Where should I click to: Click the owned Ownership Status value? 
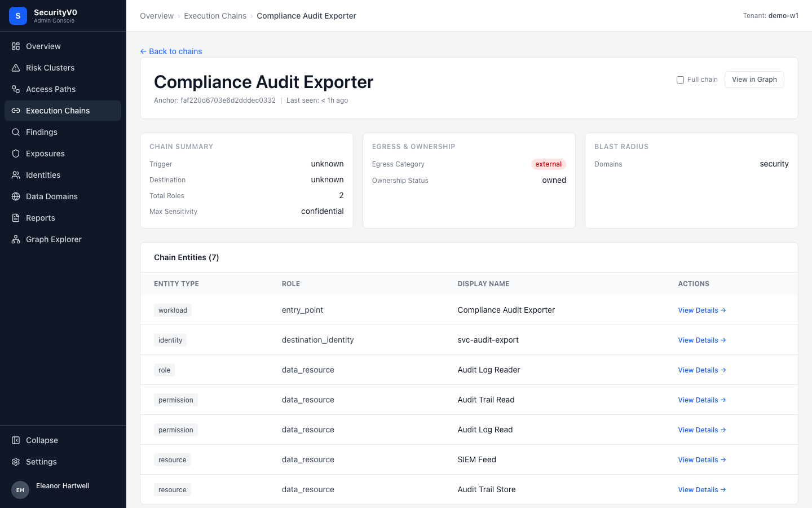(x=554, y=180)
